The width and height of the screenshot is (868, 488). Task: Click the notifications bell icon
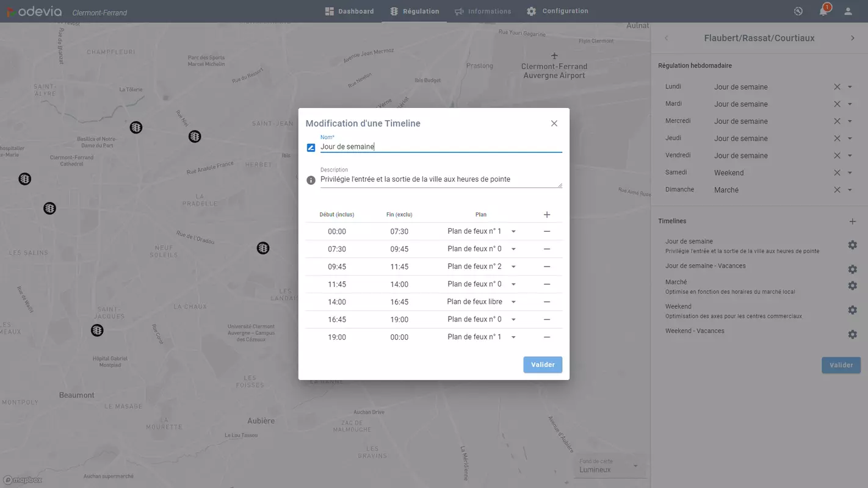[823, 11]
